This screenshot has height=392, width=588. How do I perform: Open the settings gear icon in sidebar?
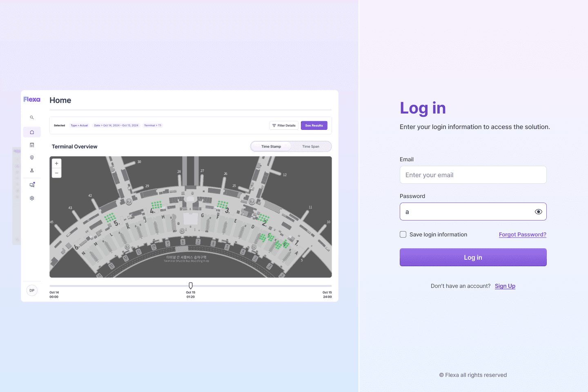pyautogui.click(x=32, y=198)
